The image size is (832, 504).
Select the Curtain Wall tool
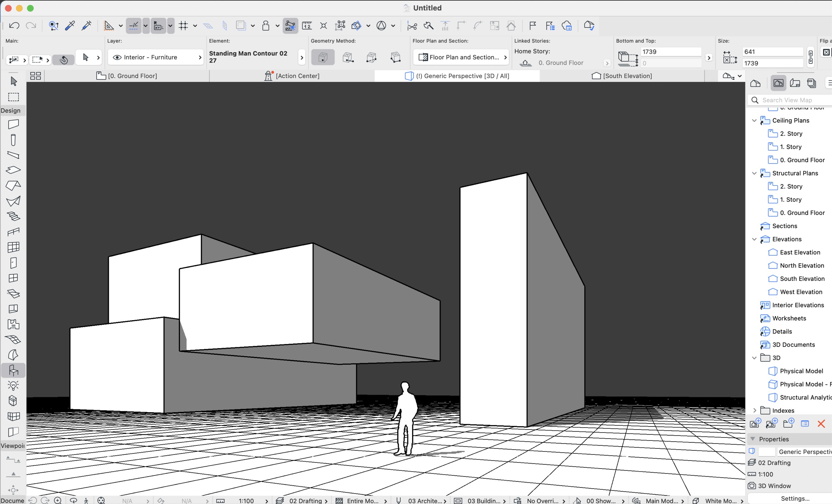coord(14,247)
